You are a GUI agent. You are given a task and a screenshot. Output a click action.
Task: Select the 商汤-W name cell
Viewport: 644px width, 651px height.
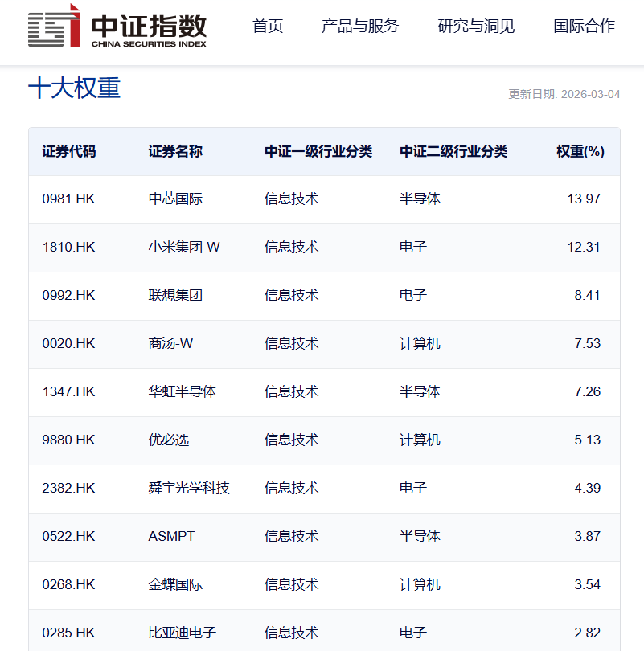click(170, 343)
